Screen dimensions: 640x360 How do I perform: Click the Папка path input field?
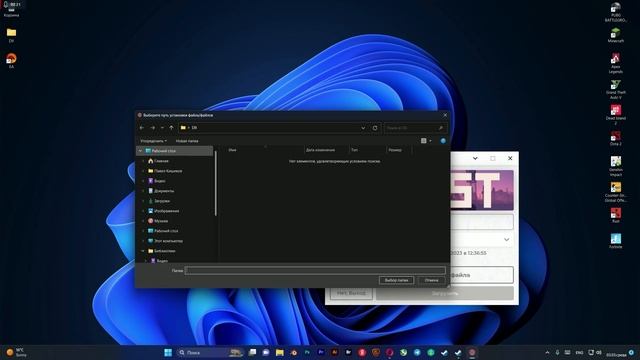click(x=315, y=270)
